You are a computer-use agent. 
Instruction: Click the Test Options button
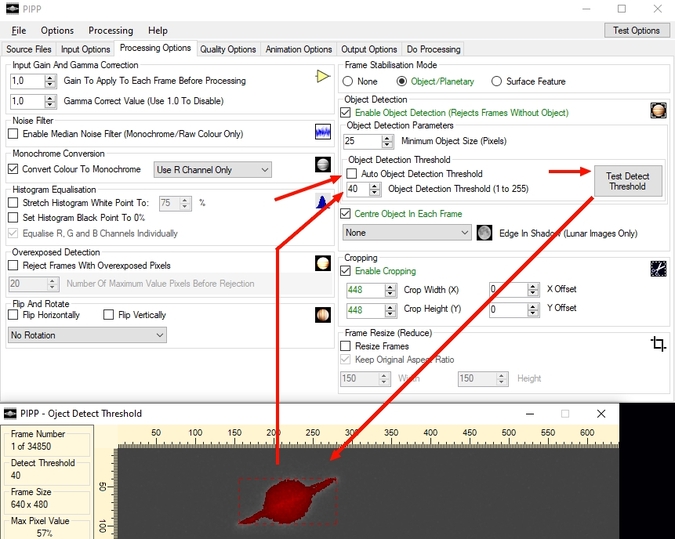(636, 30)
